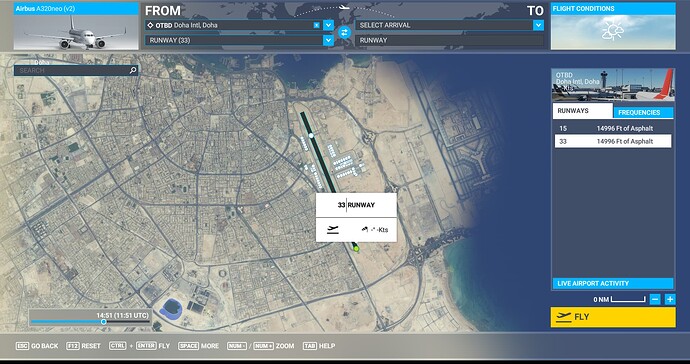The image size is (690, 364).
Task: Click the wind knots icon in runway popup
Action: point(365,229)
